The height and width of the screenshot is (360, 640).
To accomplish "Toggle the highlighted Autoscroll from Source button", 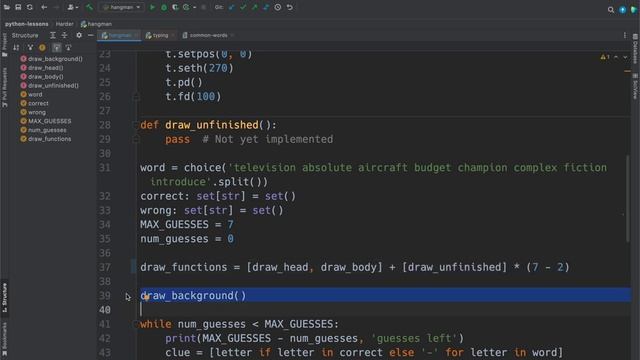I will 57,48.
